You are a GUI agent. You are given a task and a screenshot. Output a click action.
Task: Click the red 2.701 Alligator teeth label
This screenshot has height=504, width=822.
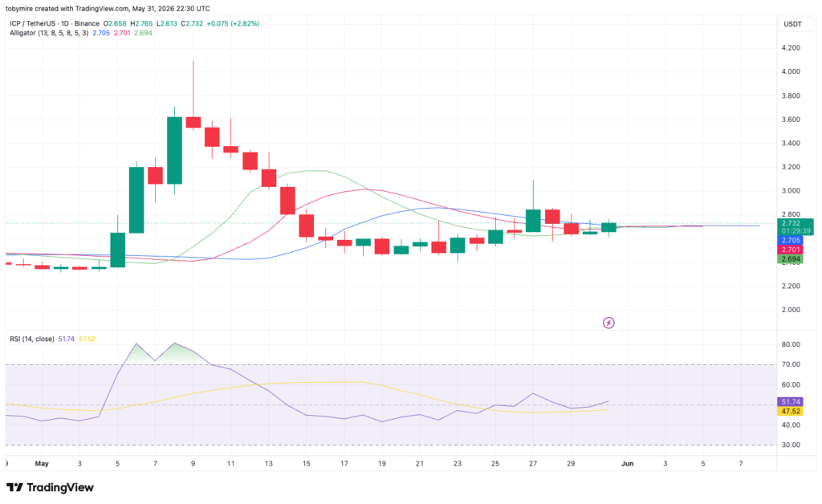point(790,250)
